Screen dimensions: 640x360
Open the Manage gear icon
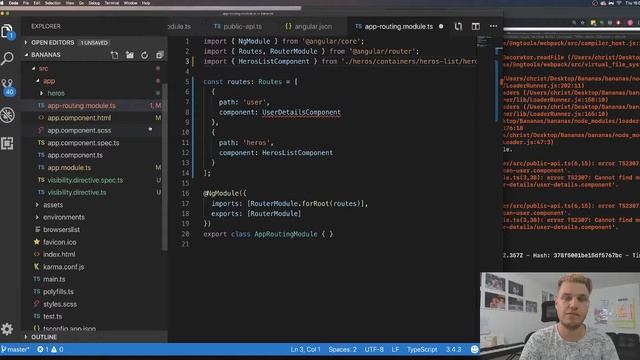click(7, 329)
